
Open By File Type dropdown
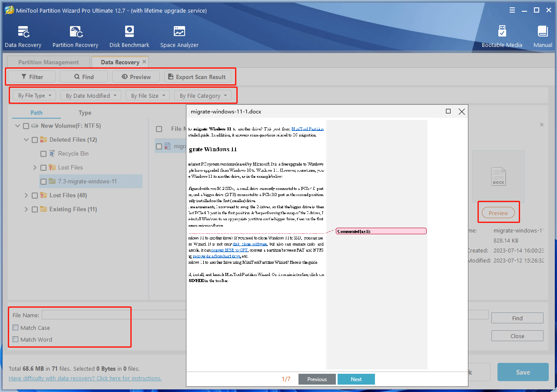pyautogui.click(x=34, y=96)
